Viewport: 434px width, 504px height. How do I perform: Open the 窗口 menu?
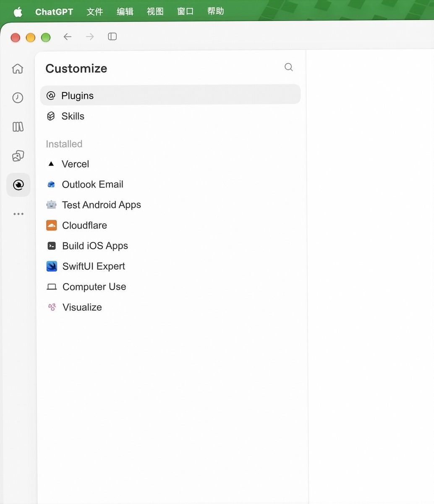tap(186, 12)
